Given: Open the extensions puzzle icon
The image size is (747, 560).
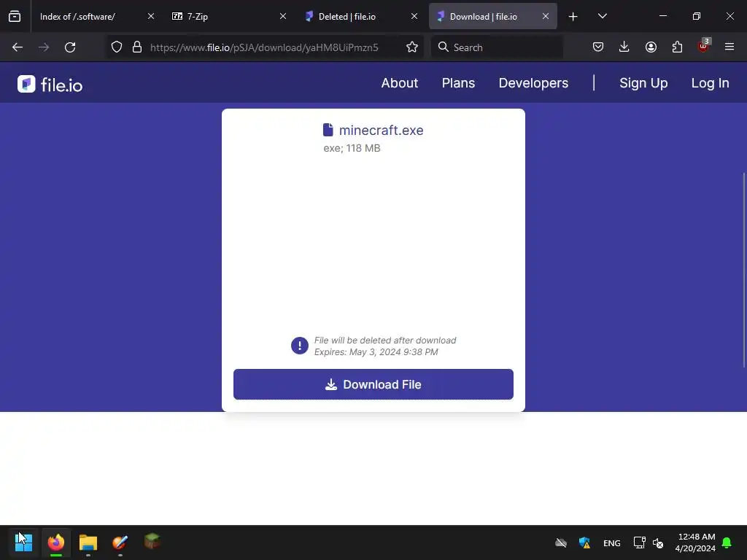Looking at the screenshot, I should [x=677, y=47].
